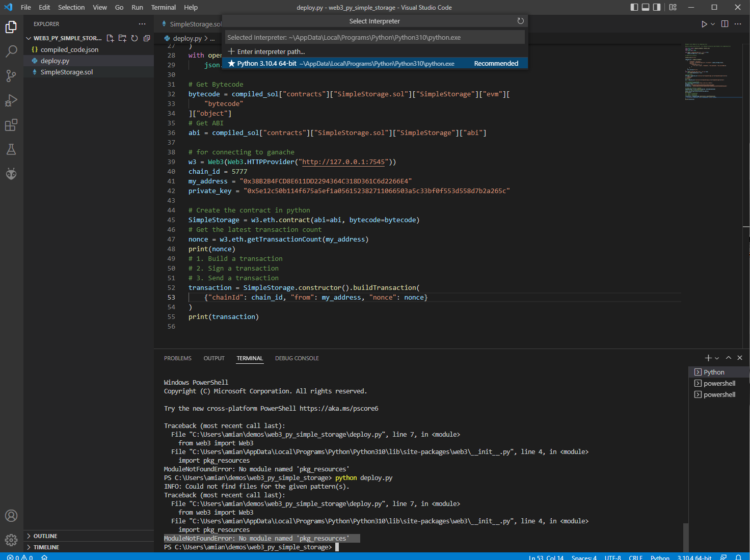750x560 pixels.
Task: Click the interpreter search input field
Action: coord(375,37)
